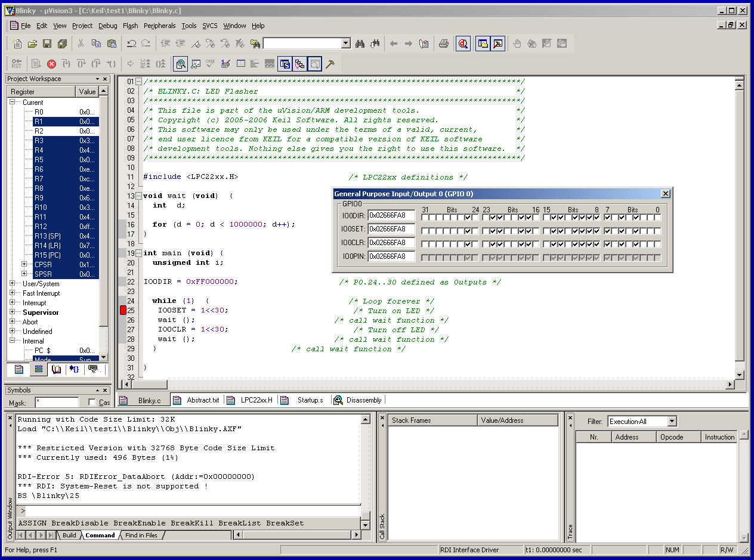Select the Build output tab
This screenshot has width=754, height=560.
coord(69,535)
